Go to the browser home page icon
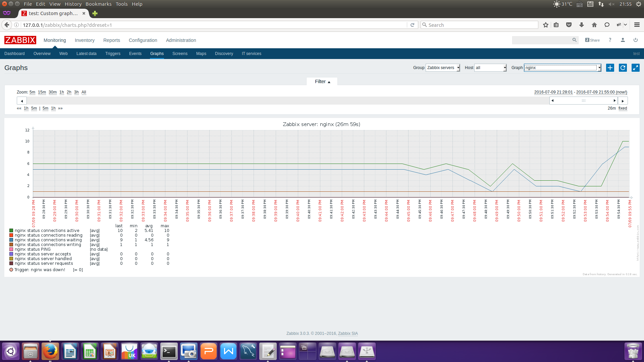644x362 pixels. [x=594, y=25]
